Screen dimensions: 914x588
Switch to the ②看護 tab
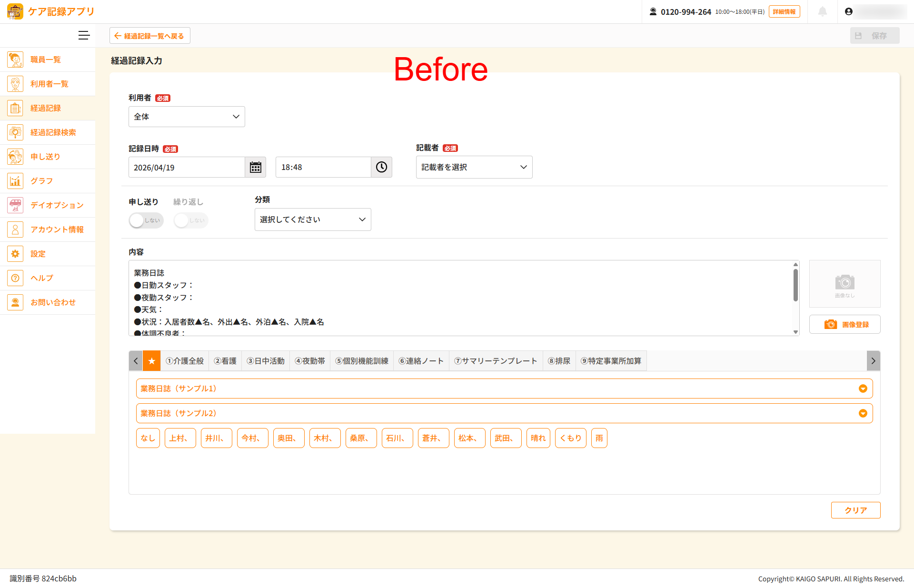[225, 361]
